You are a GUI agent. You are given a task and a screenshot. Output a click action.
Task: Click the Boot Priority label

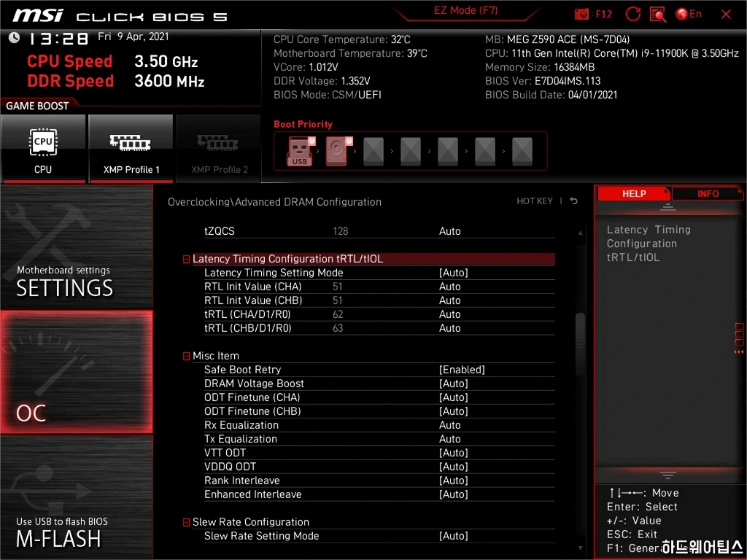[x=303, y=124]
